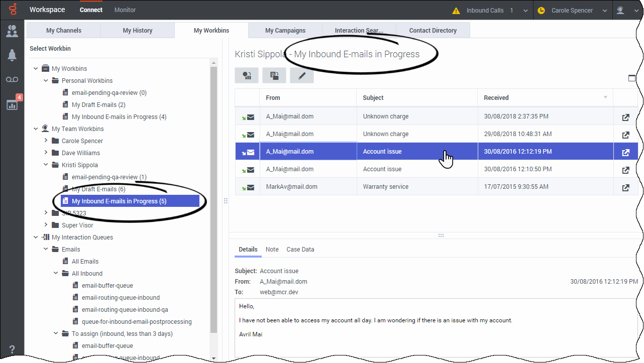Open the 29/08/2018 Unknown charge e-mail icon
The image size is (644, 363).
point(625,135)
